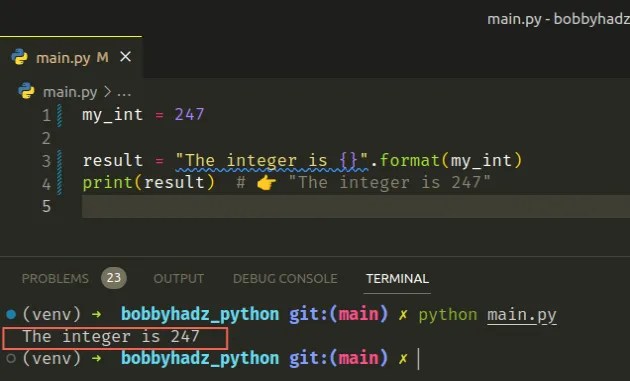
Task: Click the 23 problems count badge
Action: click(x=114, y=278)
